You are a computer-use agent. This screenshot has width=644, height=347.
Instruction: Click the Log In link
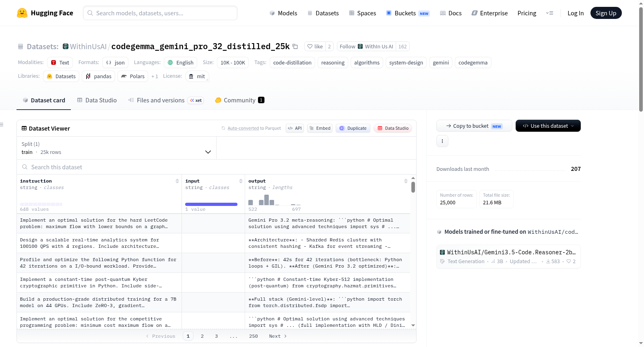576,13
